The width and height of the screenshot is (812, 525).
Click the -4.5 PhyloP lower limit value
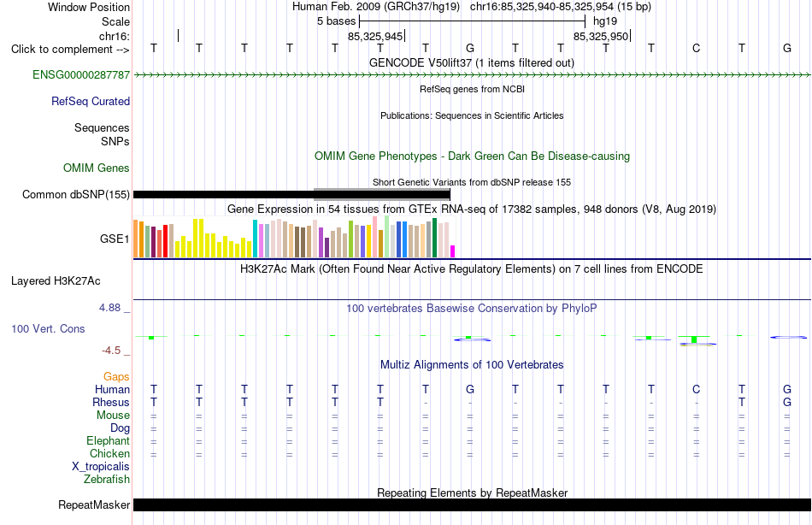[111, 351]
